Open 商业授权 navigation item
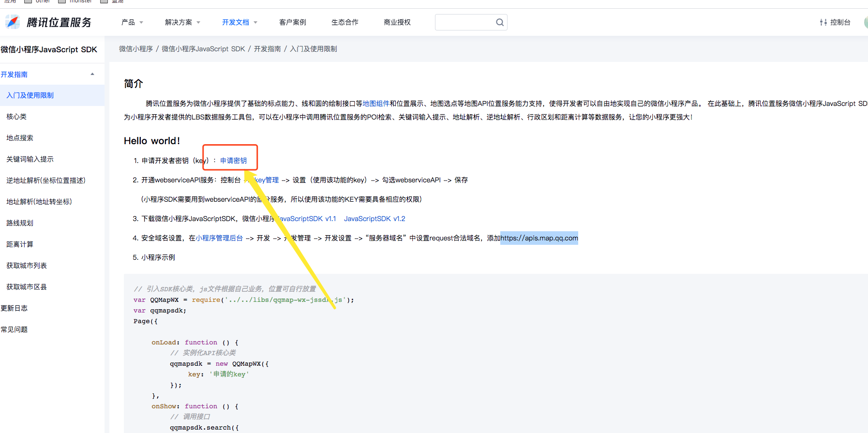Viewport: 868px width, 433px height. (x=397, y=22)
